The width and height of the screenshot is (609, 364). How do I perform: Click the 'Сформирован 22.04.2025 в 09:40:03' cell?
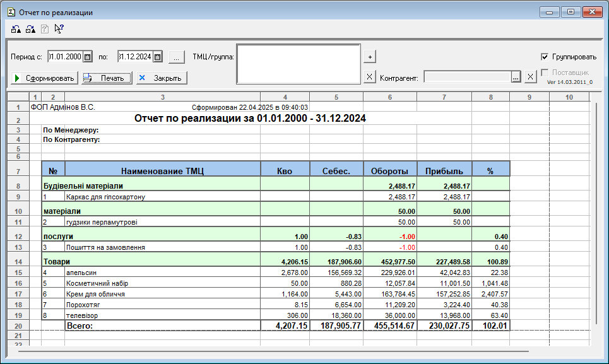(250, 107)
